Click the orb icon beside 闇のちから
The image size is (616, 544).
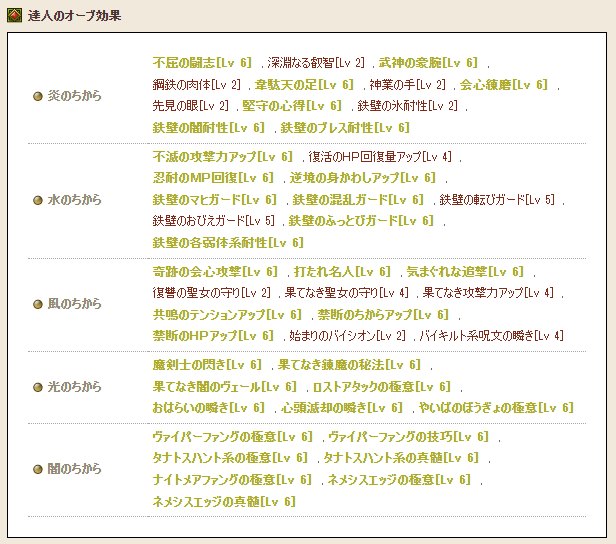[38, 469]
